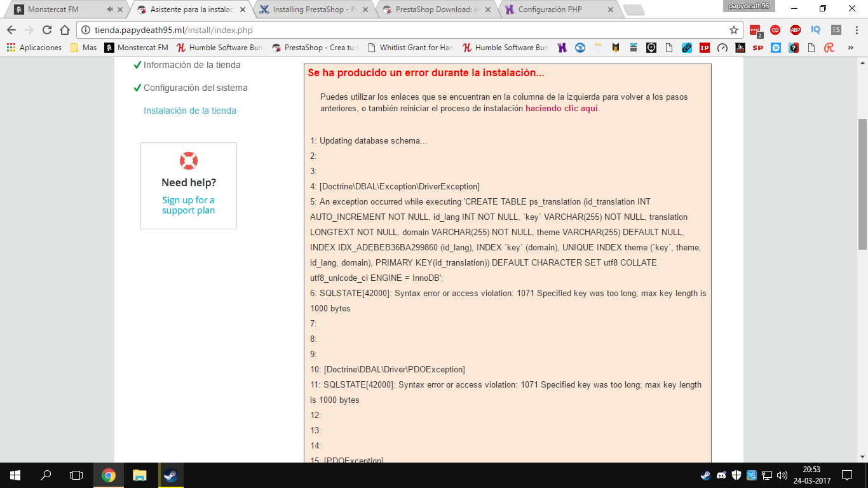Open the volume control in tray
This screenshot has height=488, width=868.
tap(782, 475)
